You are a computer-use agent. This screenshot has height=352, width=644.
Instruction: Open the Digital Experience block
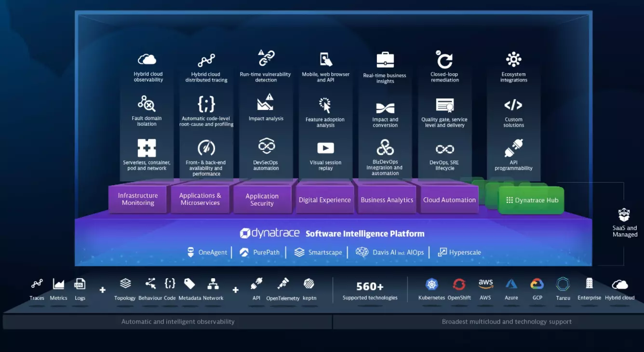pyautogui.click(x=325, y=200)
